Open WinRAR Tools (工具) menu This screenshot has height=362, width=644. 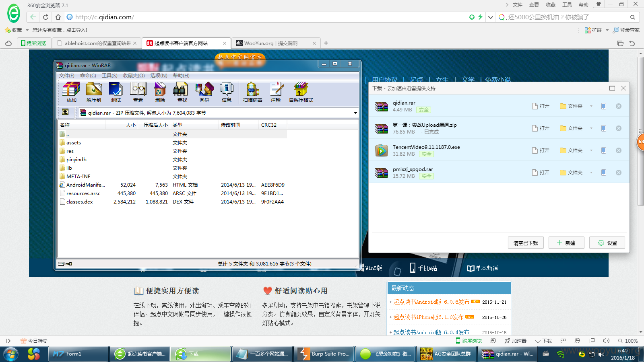pyautogui.click(x=109, y=76)
